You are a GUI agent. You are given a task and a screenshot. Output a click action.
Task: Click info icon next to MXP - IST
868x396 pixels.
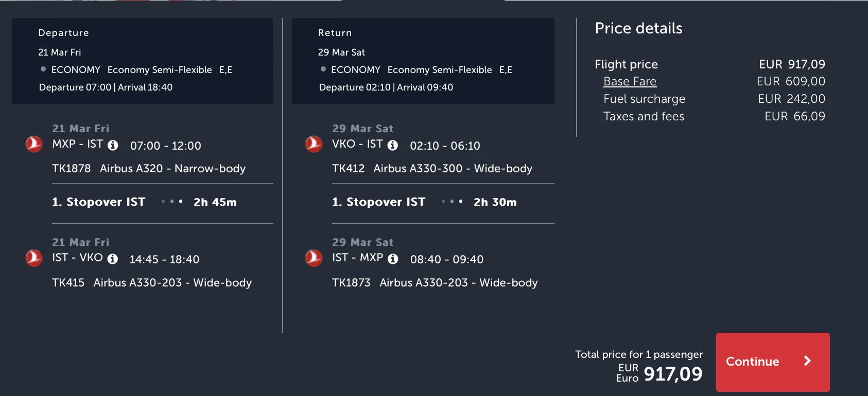(113, 146)
